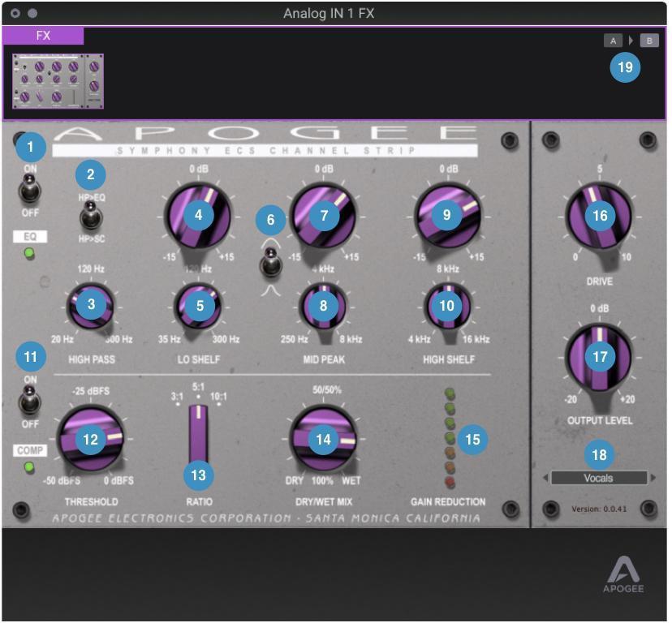Select the B comparison setting button

648,41
